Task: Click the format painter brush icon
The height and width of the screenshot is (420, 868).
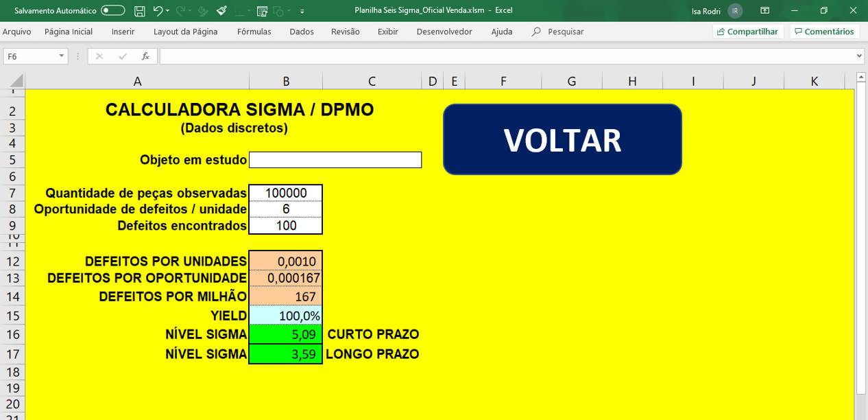Action: point(221,11)
